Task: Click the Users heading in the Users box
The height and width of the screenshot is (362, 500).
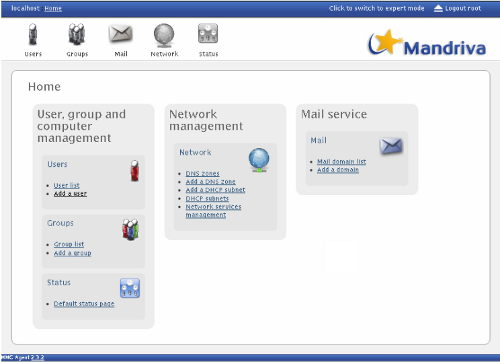Action: tap(57, 164)
